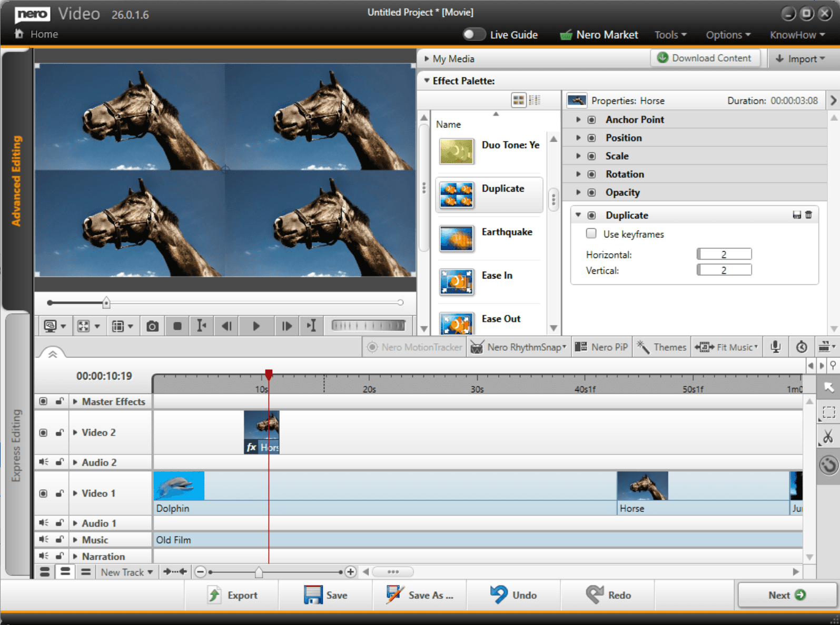The image size is (840, 625).
Task: Open Nero MotionTracker
Action: [x=414, y=347]
